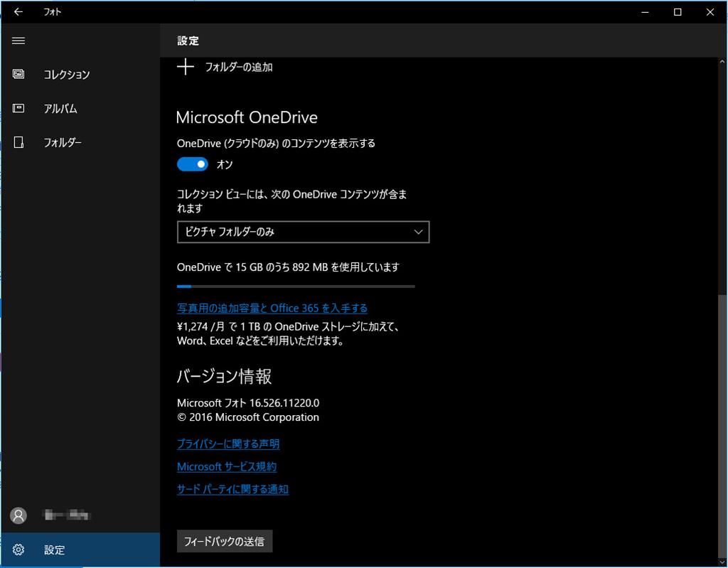Open the サード パーティに関する通知 link

232,490
